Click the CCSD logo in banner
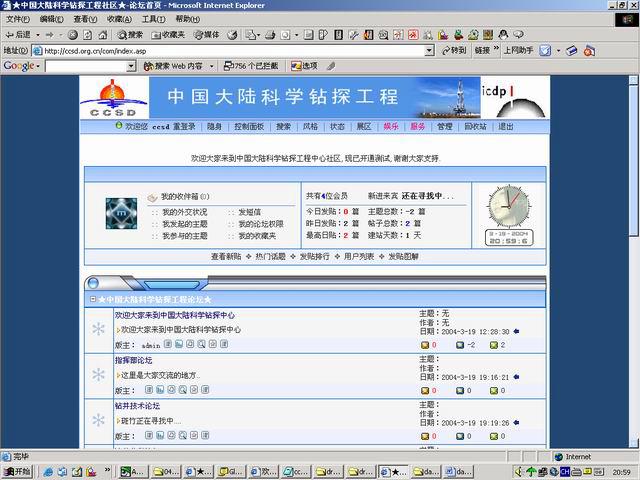 [x=113, y=99]
